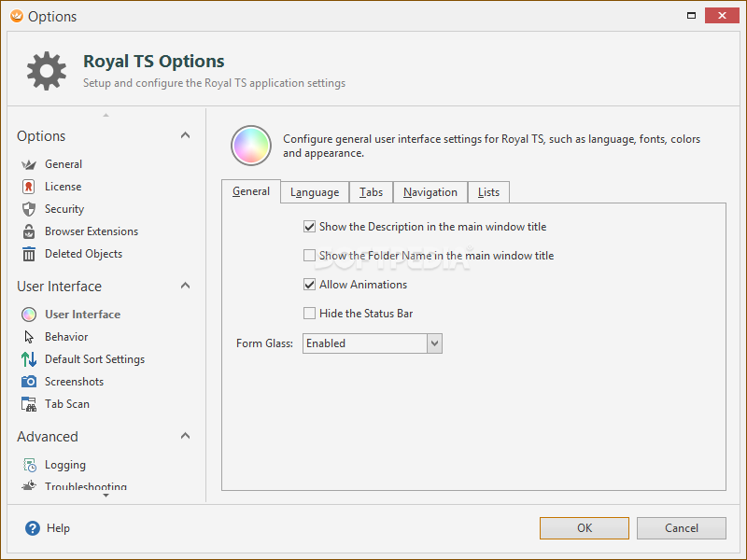
Task: Select the bold User Interface item text
Action: pos(82,315)
